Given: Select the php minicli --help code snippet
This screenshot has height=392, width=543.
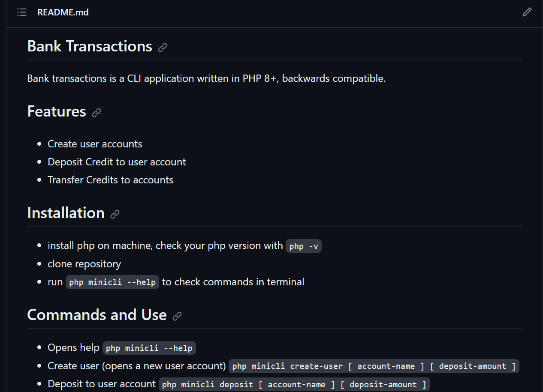Looking at the screenshot, I should tap(112, 281).
